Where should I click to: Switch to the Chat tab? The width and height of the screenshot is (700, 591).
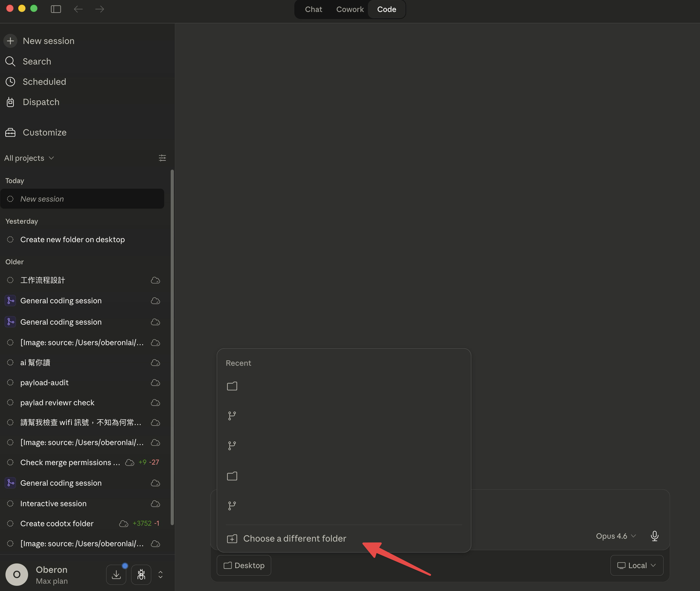pos(313,9)
